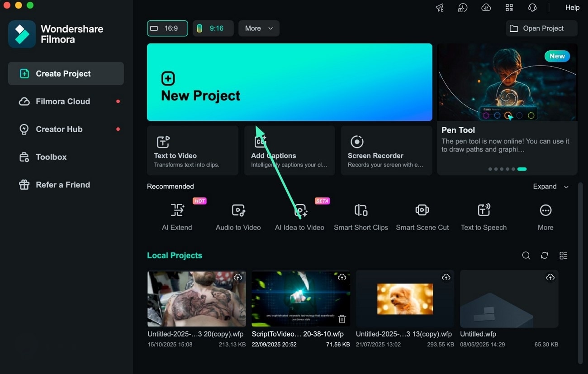Expand the More aspect ratios dropdown
Viewport: 588px width, 374px height.
tap(259, 28)
